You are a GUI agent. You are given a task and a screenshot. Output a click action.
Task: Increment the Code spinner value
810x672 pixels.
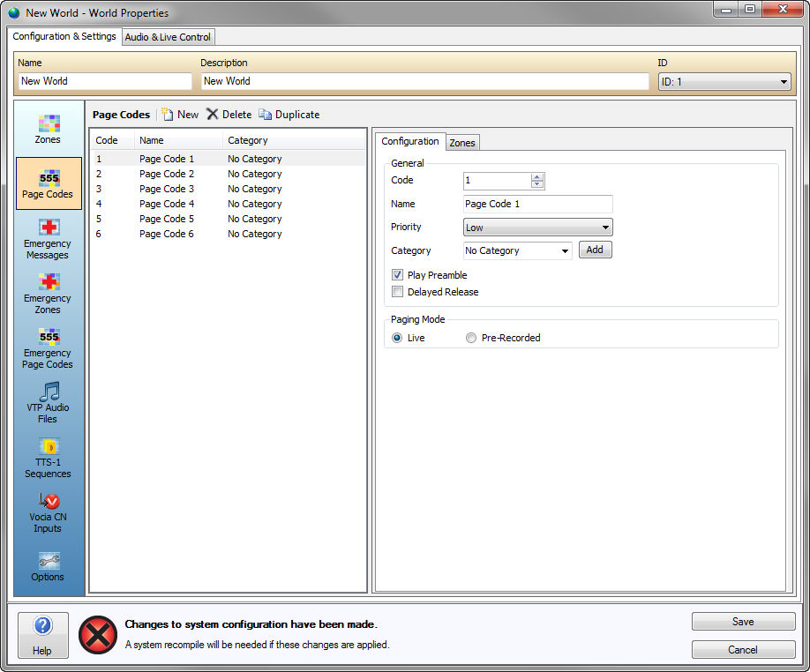[537, 176]
